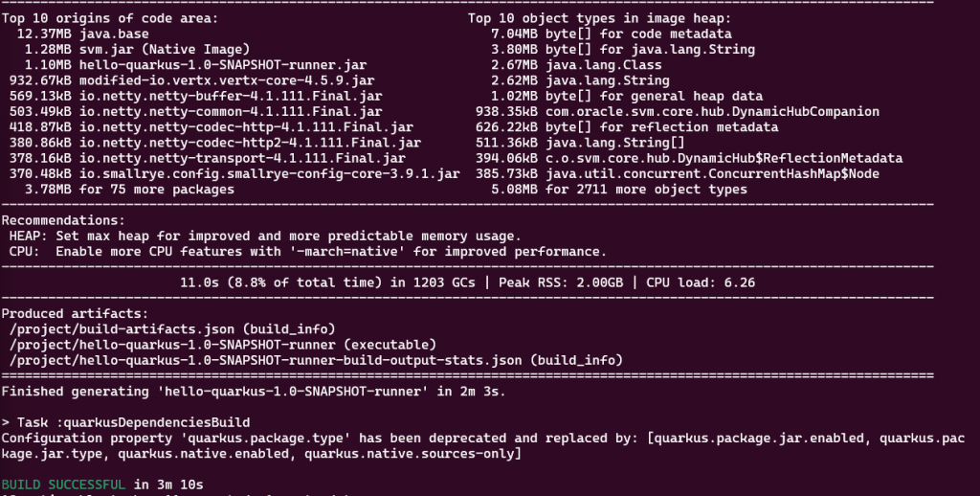Click the BUILD SUCCESSFUL status text
The image size is (980, 496).
63,485
